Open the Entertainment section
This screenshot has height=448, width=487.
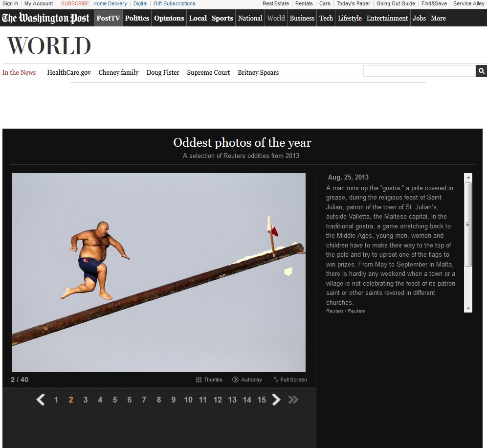387,18
